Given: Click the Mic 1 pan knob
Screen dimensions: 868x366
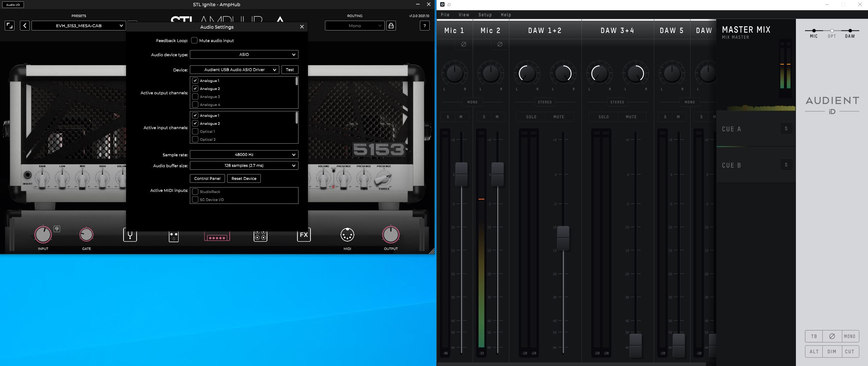Looking at the screenshot, I should pyautogui.click(x=455, y=74).
